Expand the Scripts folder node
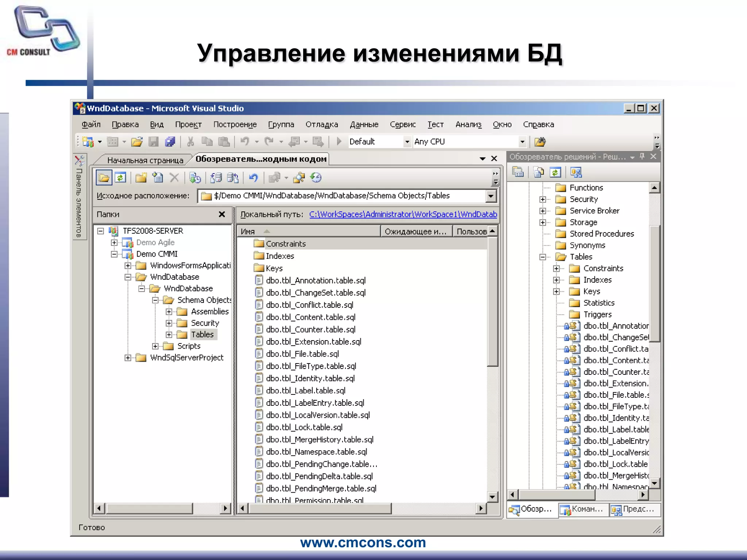This screenshot has height=560, width=747. click(x=155, y=346)
